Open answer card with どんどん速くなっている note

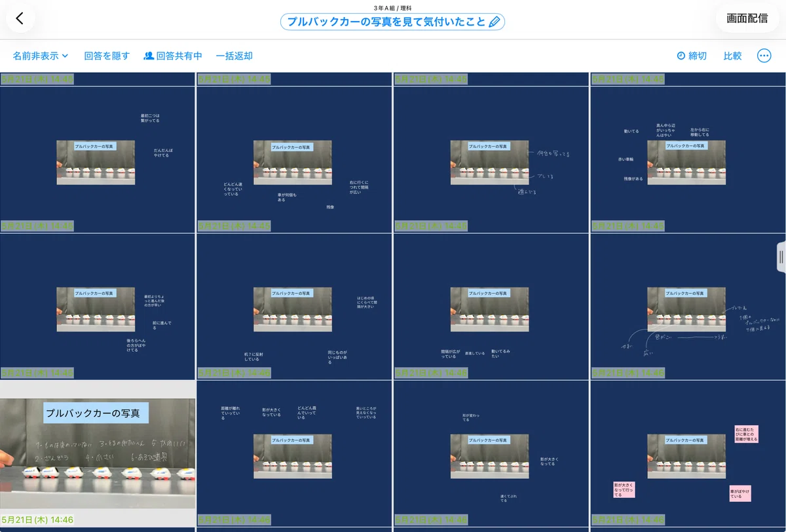(294, 159)
